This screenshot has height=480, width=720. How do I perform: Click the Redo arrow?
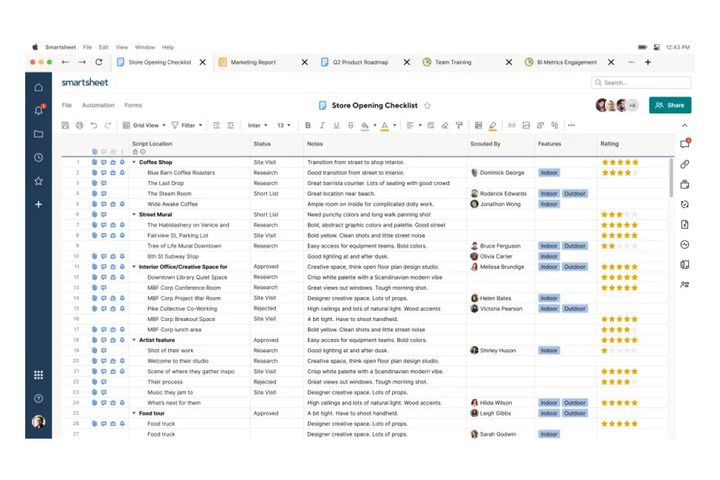click(108, 125)
